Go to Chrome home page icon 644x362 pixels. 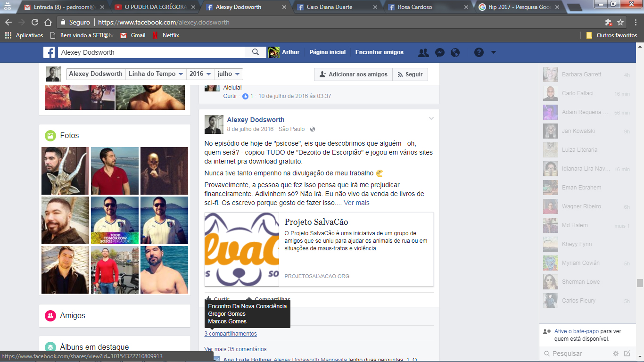coord(48,22)
